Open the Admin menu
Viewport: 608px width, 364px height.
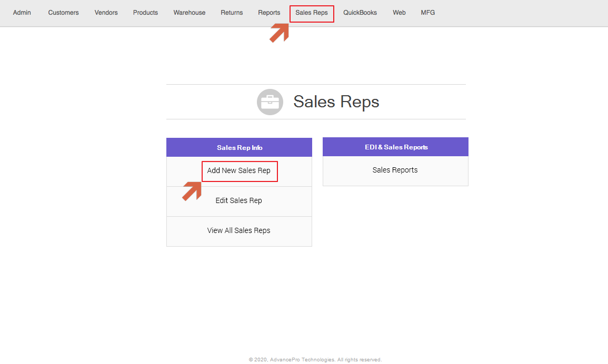click(22, 13)
